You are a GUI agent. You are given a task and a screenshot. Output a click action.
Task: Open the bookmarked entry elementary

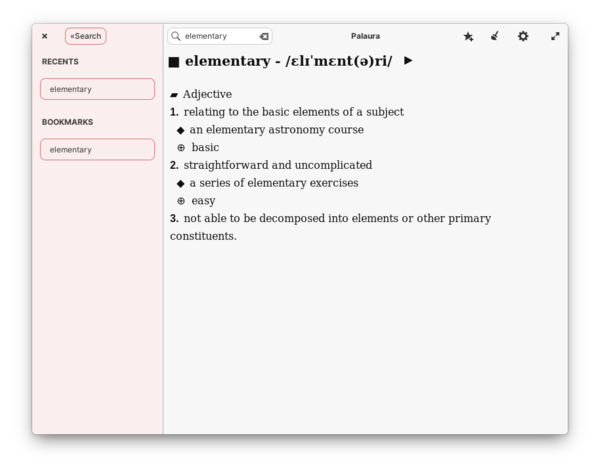click(x=98, y=150)
